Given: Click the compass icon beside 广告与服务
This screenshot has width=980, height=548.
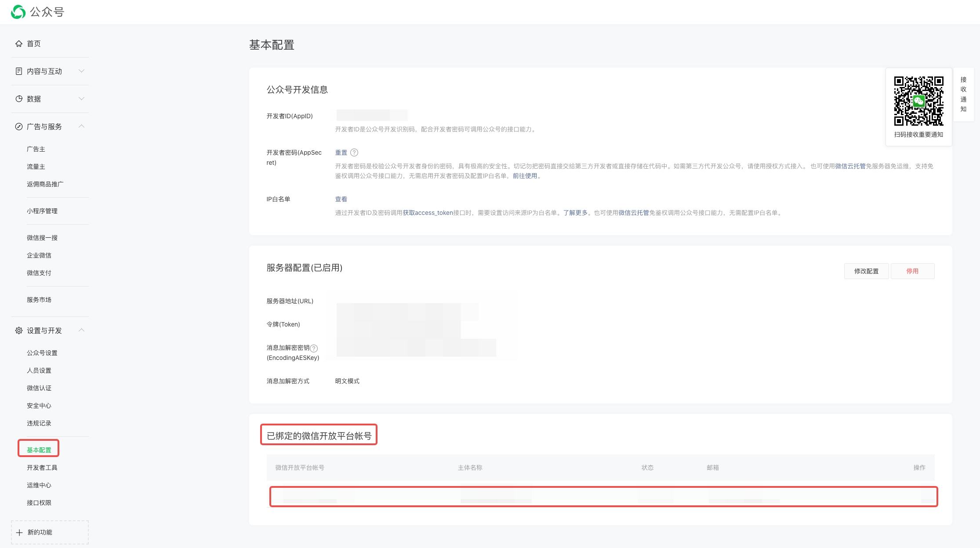Looking at the screenshot, I should pos(19,127).
